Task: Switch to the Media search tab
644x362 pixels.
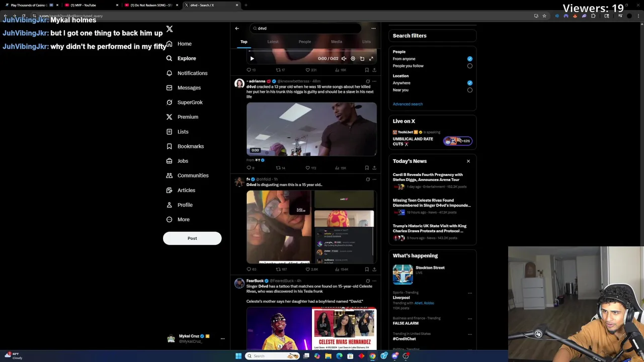Action: 337,42
